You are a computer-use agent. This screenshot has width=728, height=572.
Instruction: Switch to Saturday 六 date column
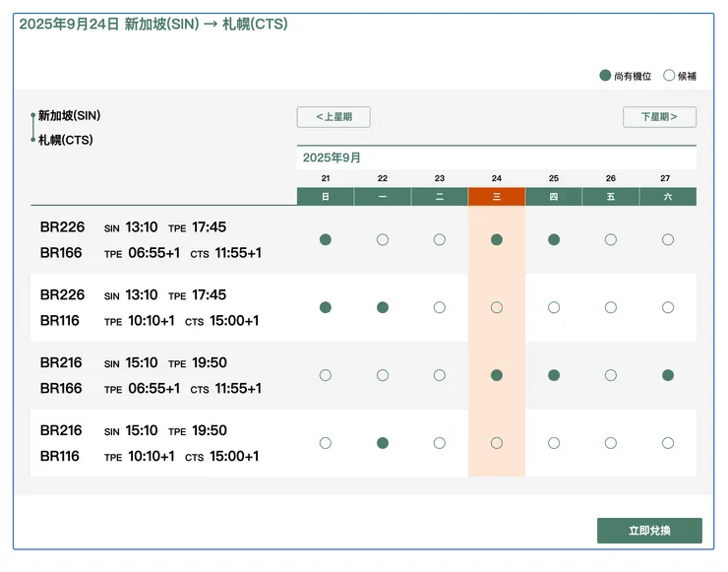pyautogui.click(x=668, y=197)
